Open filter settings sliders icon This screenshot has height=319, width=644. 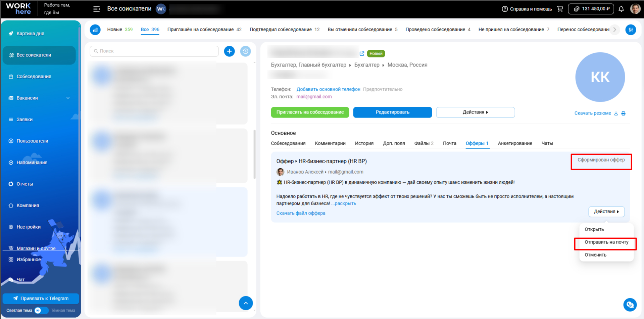tap(631, 30)
